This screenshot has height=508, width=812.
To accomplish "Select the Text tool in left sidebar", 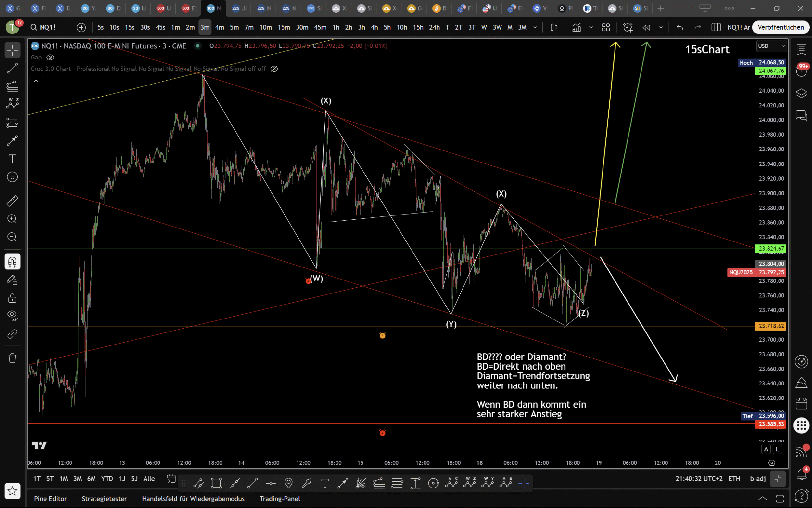I will 12,159.
